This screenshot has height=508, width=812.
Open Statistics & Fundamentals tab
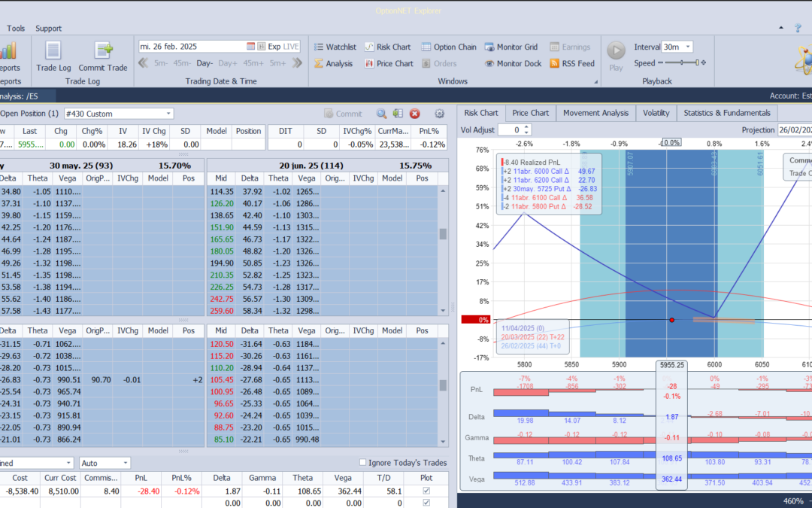click(726, 113)
